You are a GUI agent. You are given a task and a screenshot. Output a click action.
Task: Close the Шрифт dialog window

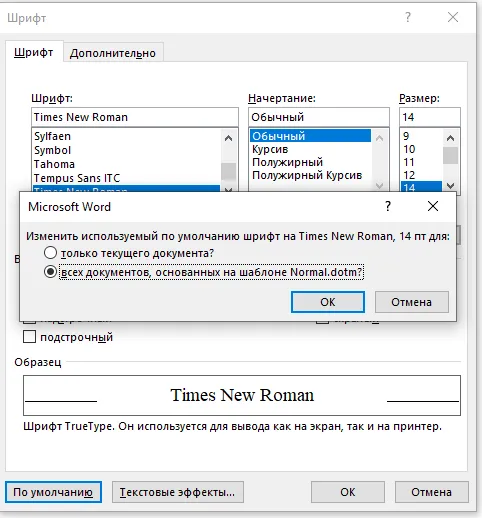(x=453, y=17)
